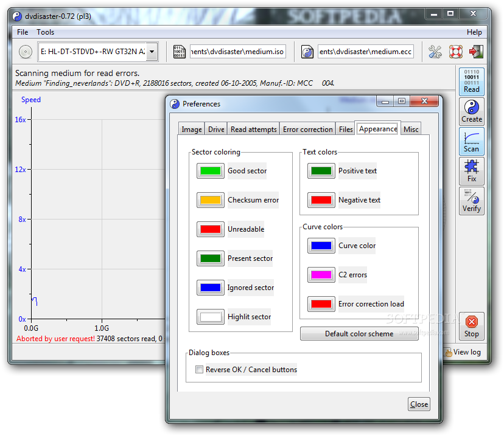The height and width of the screenshot is (436, 504).
Task: Switch to the Misc tab
Action: point(411,129)
